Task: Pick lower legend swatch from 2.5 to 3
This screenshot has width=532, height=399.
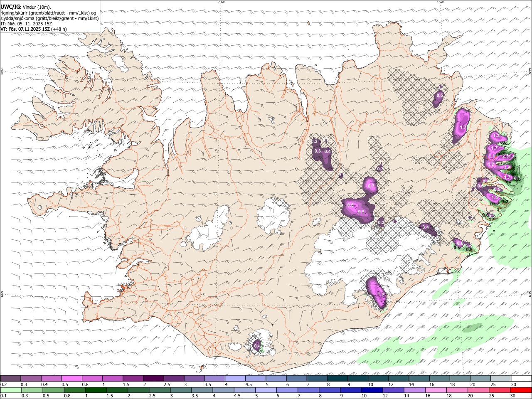Action: [159, 390]
